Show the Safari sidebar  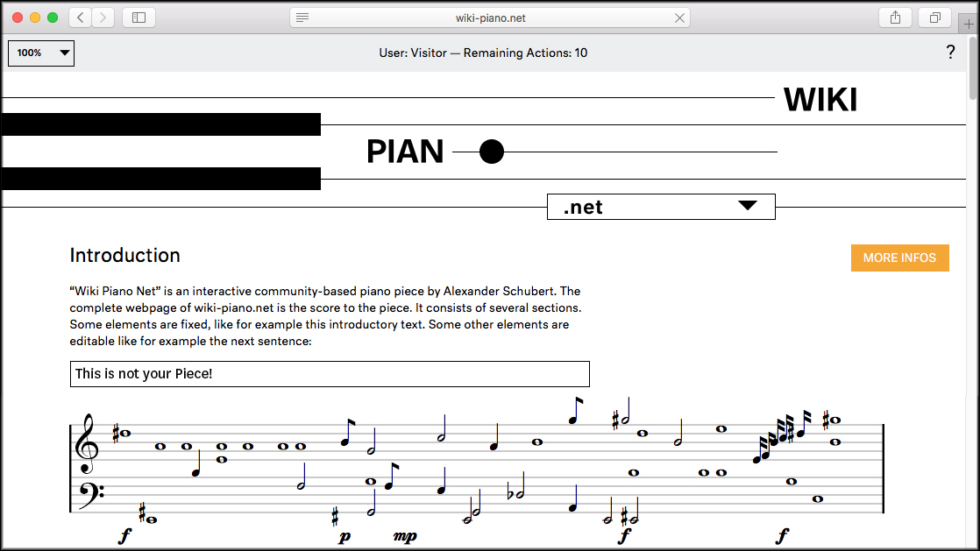click(138, 18)
